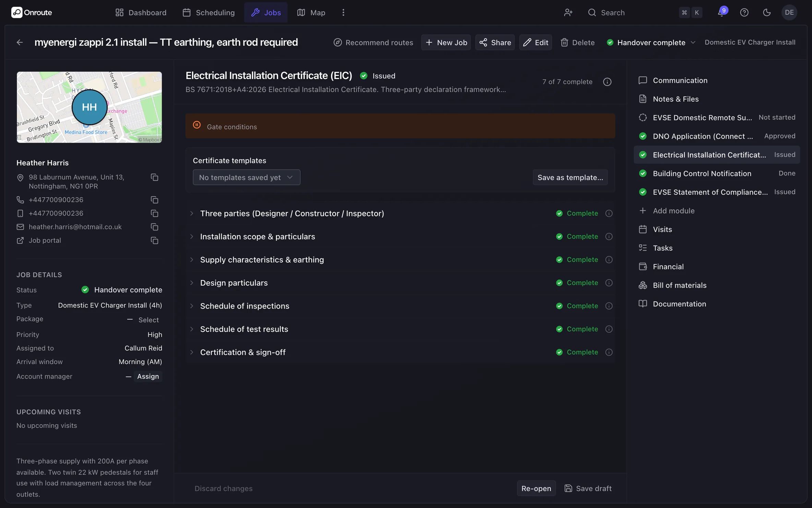Open the notifications bell

pos(721,13)
